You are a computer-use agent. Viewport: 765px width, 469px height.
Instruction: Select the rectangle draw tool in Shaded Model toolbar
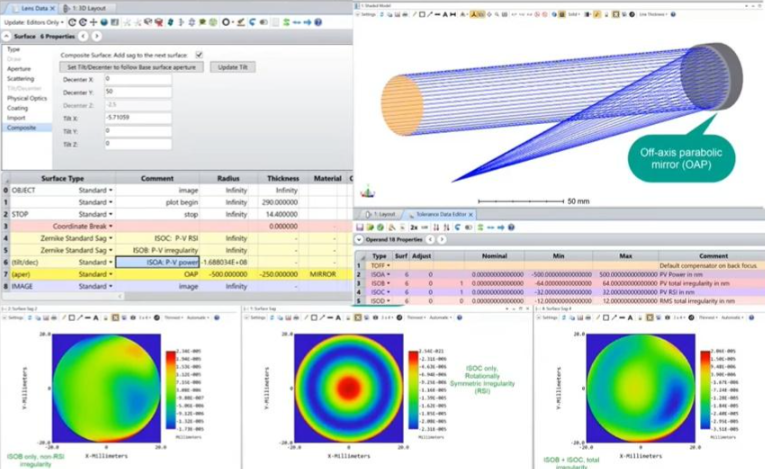pyautogui.click(x=423, y=15)
